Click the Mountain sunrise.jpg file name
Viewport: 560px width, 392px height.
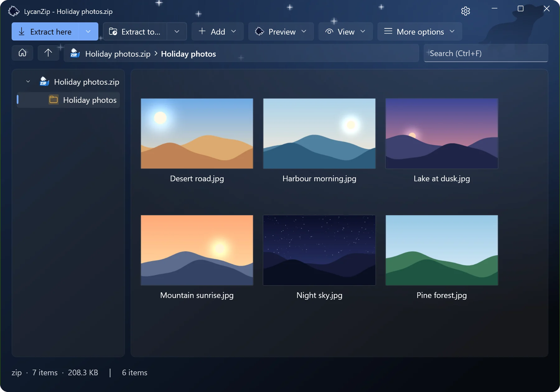197,295
